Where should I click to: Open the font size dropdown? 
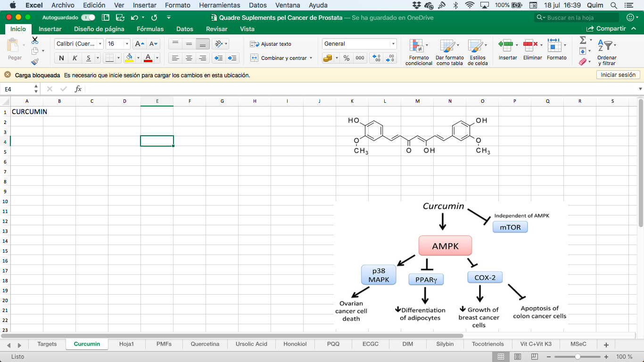[x=127, y=44]
